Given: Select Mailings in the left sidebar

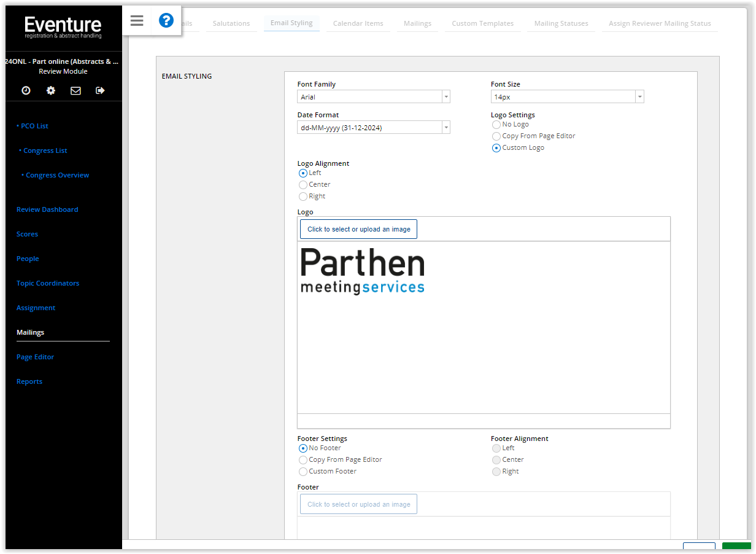Looking at the screenshot, I should coord(31,332).
